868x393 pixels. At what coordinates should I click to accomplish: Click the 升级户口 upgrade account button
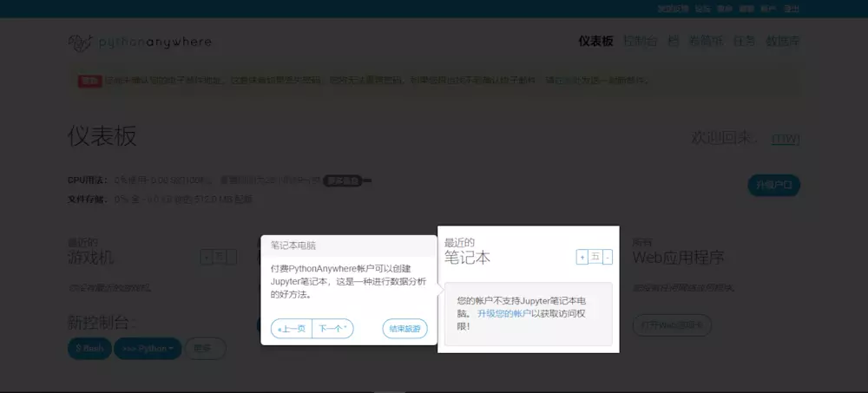[x=774, y=186]
